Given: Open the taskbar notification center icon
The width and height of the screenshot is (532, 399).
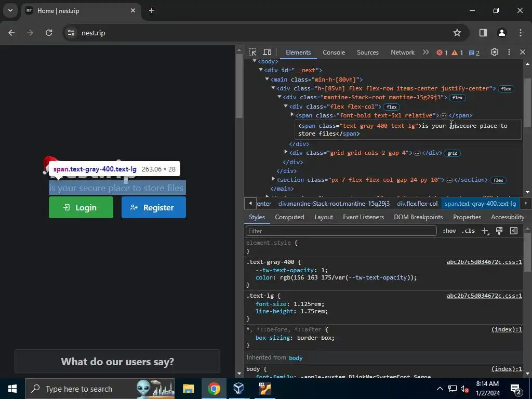Looking at the screenshot, I should pyautogui.click(x=516, y=389).
